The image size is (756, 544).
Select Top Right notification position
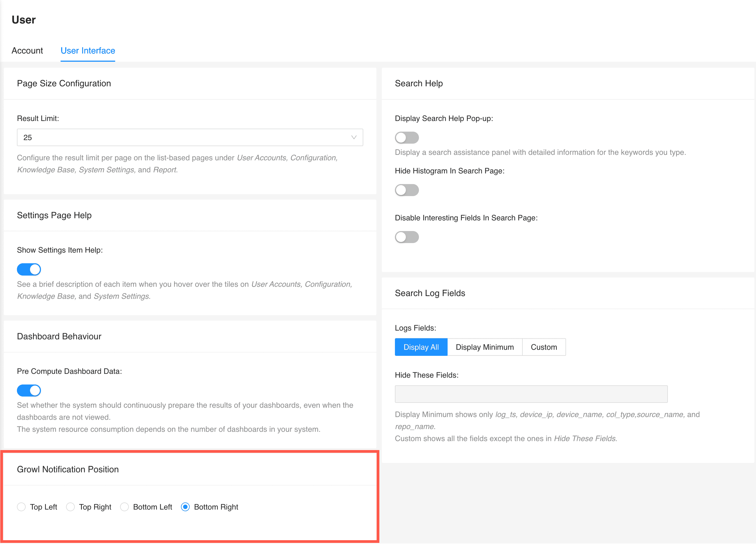point(70,507)
